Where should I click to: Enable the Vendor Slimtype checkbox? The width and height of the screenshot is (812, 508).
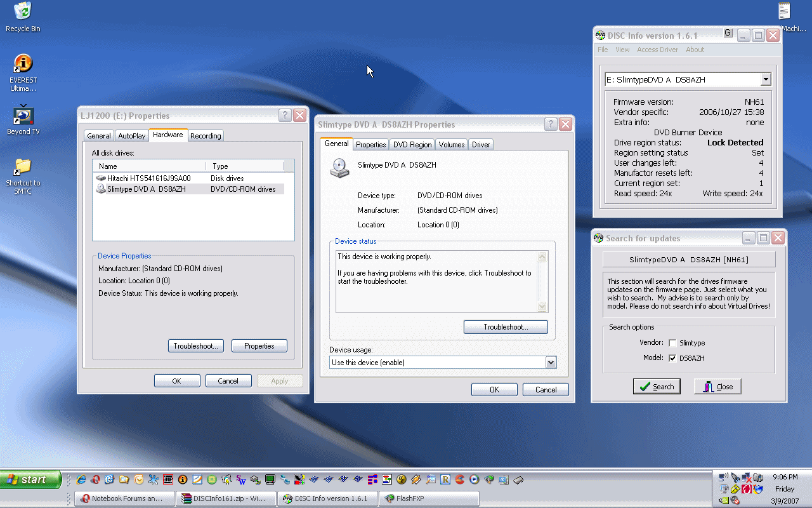point(672,343)
